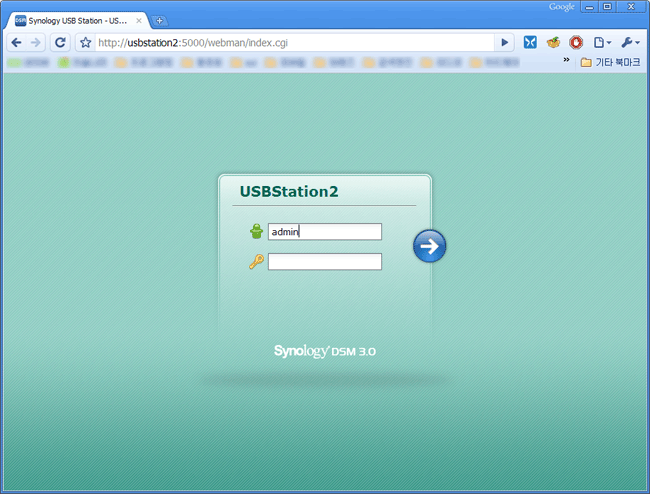Open the page menu dropdown
This screenshot has width=650, height=494.
(602, 42)
